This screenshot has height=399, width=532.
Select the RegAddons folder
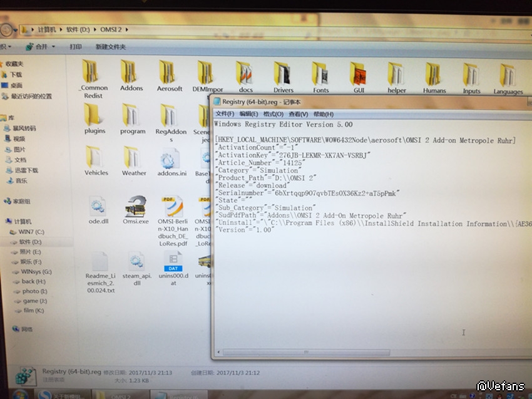pos(170,117)
